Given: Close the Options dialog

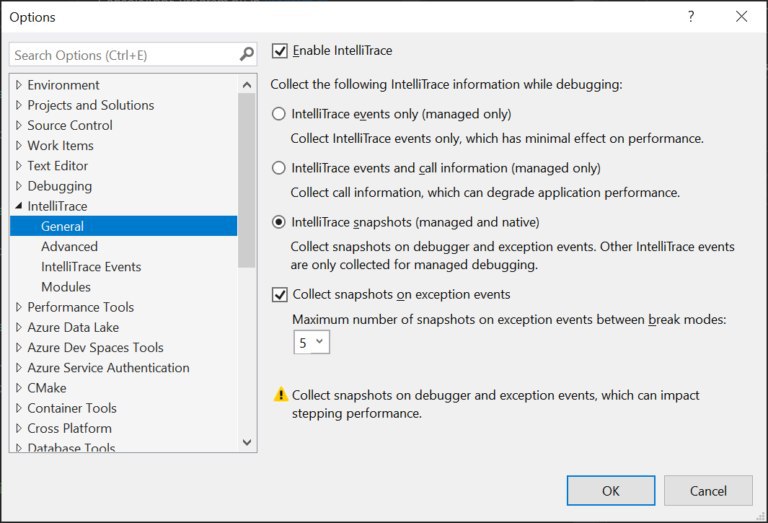Looking at the screenshot, I should 742,17.
